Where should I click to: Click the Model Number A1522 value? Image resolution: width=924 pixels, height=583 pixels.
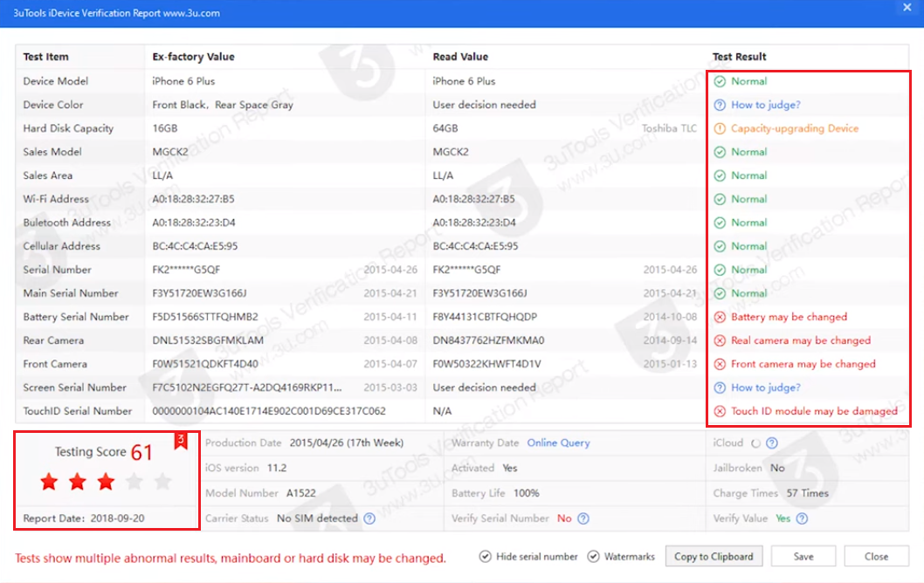[x=301, y=493]
